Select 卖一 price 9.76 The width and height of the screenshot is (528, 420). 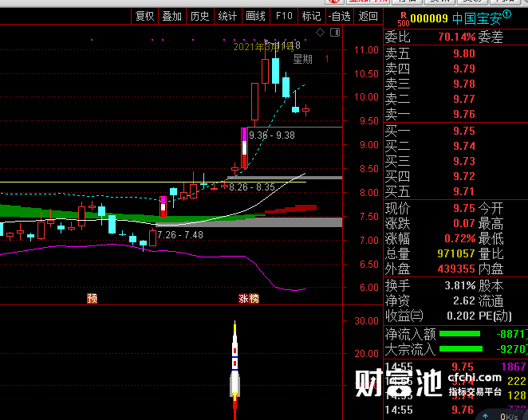coord(464,114)
